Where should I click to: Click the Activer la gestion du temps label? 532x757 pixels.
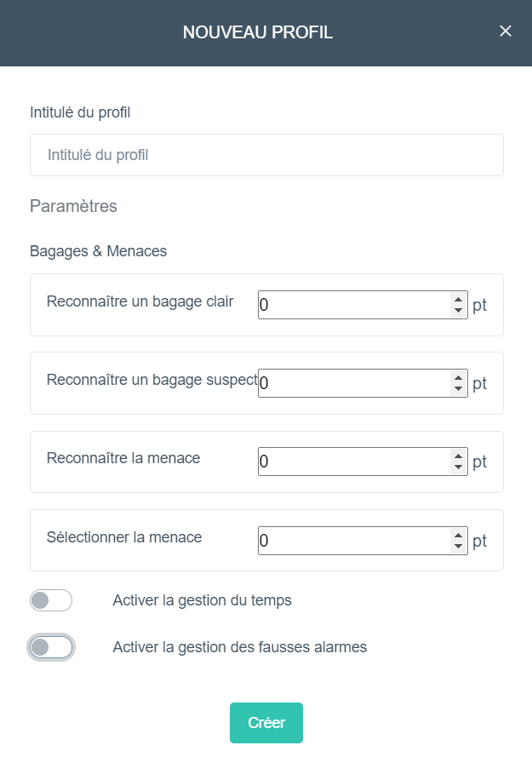(x=203, y=600)
